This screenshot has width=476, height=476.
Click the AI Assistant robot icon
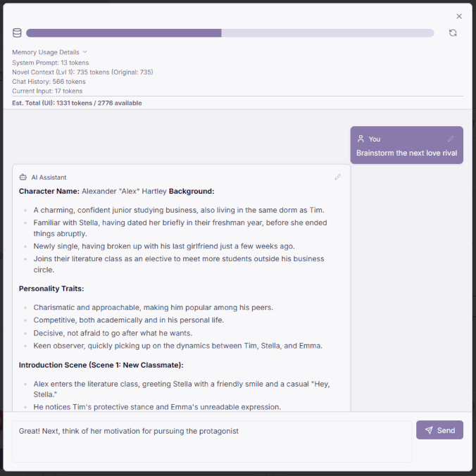[23, 177]
